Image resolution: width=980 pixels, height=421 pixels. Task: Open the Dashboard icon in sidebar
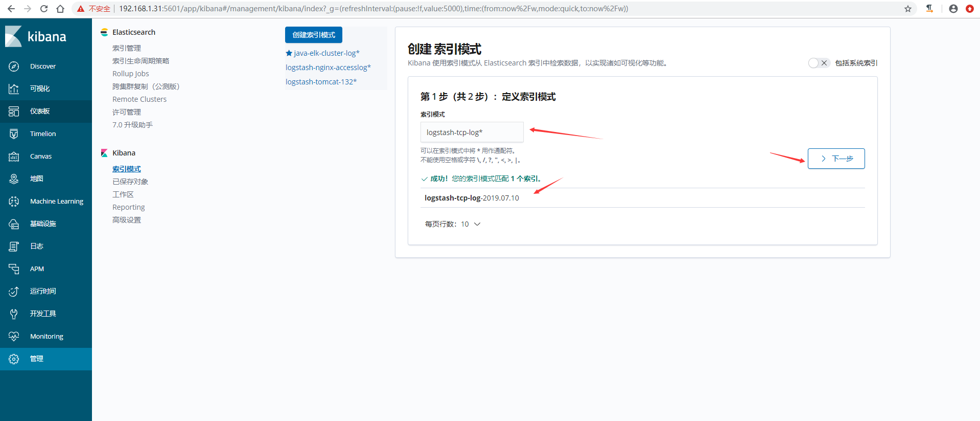pos(14,112)
